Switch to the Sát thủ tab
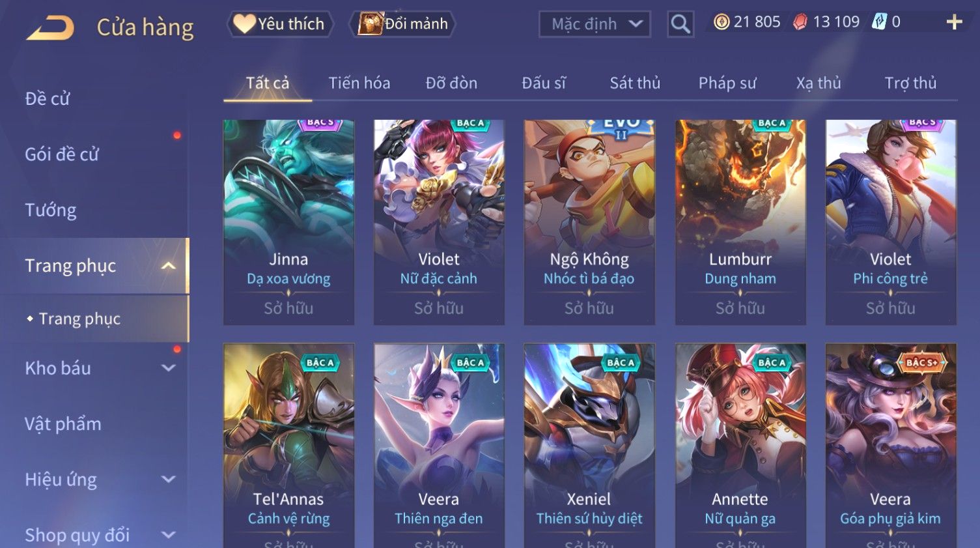 click(x=635, y=83)
